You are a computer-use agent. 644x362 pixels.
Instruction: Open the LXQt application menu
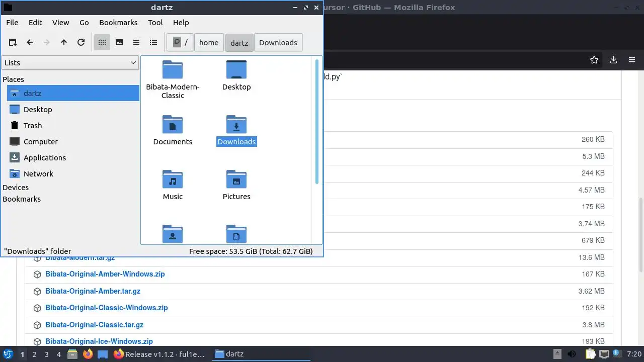click(8, 354)
